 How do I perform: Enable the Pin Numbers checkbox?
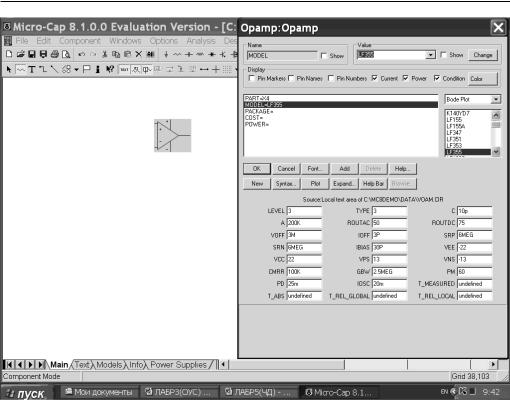(331, 78)
